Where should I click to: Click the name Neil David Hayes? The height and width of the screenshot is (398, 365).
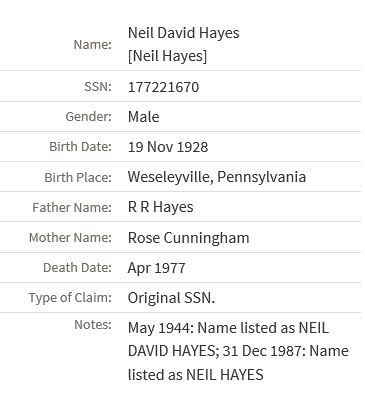(184, 33)
